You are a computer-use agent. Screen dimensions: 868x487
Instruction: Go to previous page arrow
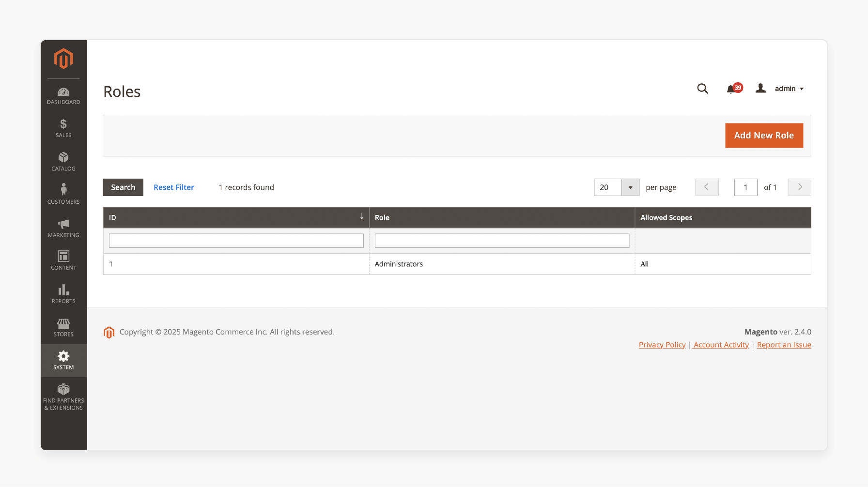coord(707,187)
